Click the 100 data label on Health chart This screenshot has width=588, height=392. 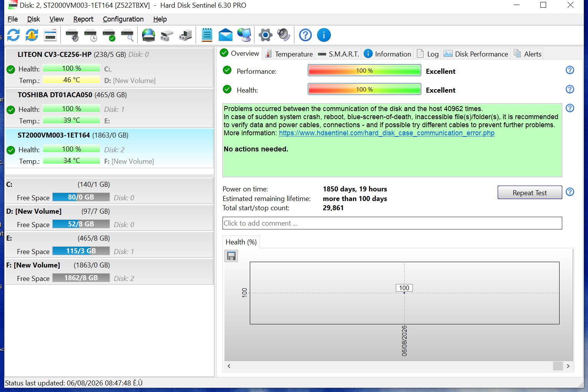tap(404, 288)
